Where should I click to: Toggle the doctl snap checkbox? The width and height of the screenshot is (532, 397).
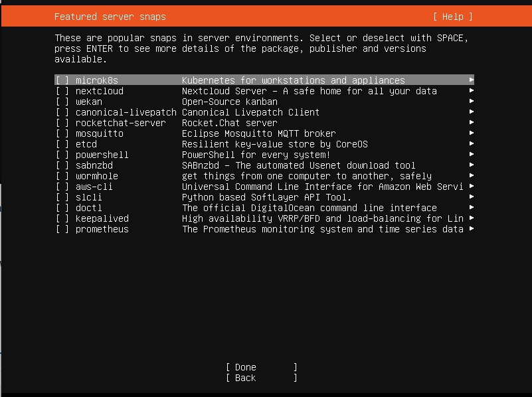click(x=62, y=208)
